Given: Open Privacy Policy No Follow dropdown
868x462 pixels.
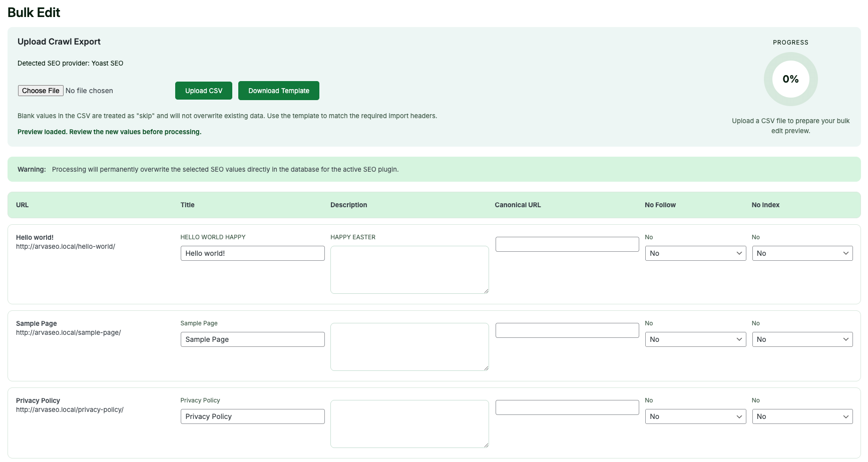Looking at the screenshot, I should tap(695, 416).
